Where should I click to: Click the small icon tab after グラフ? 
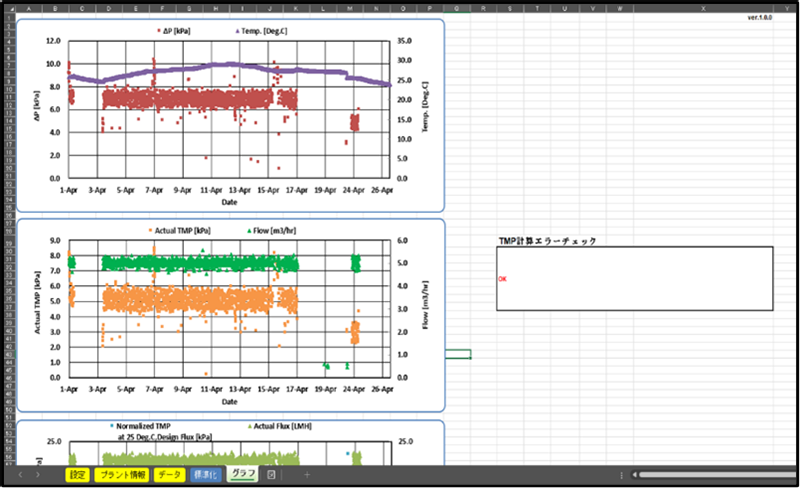pos(272,474)
